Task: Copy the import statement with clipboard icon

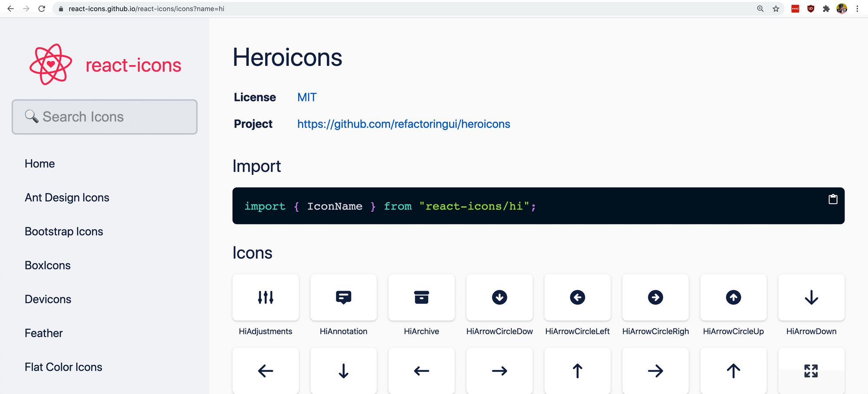Action: click(x=833, y=199)
